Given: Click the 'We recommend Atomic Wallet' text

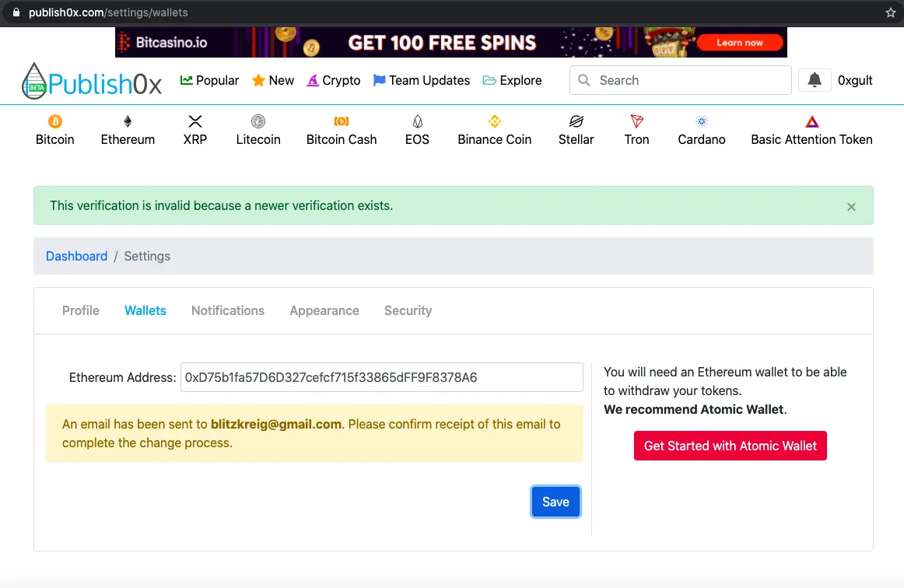Looking at the screenshot, I should [x=695, y=409].
